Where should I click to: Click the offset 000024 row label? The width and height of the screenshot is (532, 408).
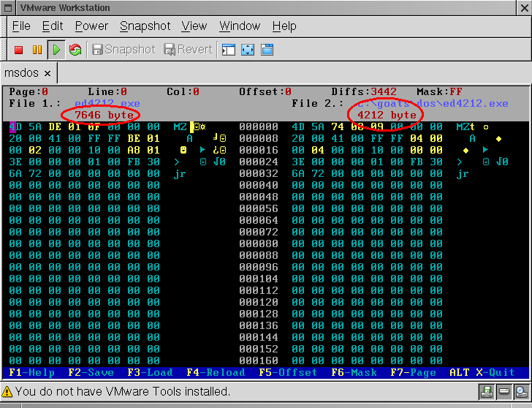[x=259, y=162]
